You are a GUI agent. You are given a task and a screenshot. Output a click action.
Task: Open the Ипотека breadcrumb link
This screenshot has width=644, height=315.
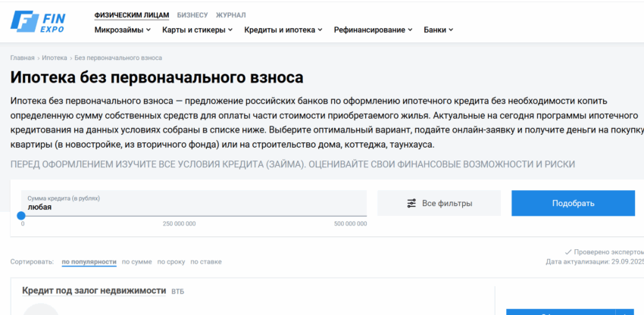pos(55,58)
